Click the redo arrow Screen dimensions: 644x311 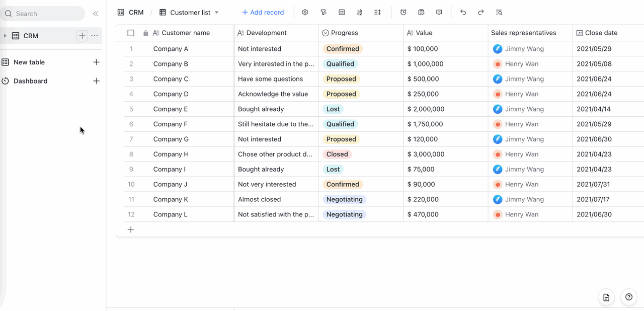[x=481, y=13]
